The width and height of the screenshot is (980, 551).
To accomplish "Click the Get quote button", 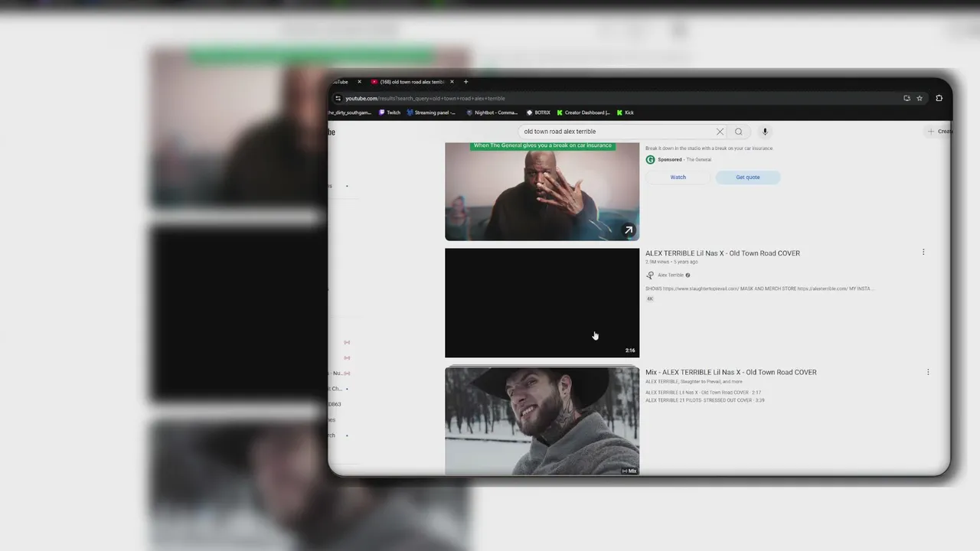I will [x=748, y=177].
